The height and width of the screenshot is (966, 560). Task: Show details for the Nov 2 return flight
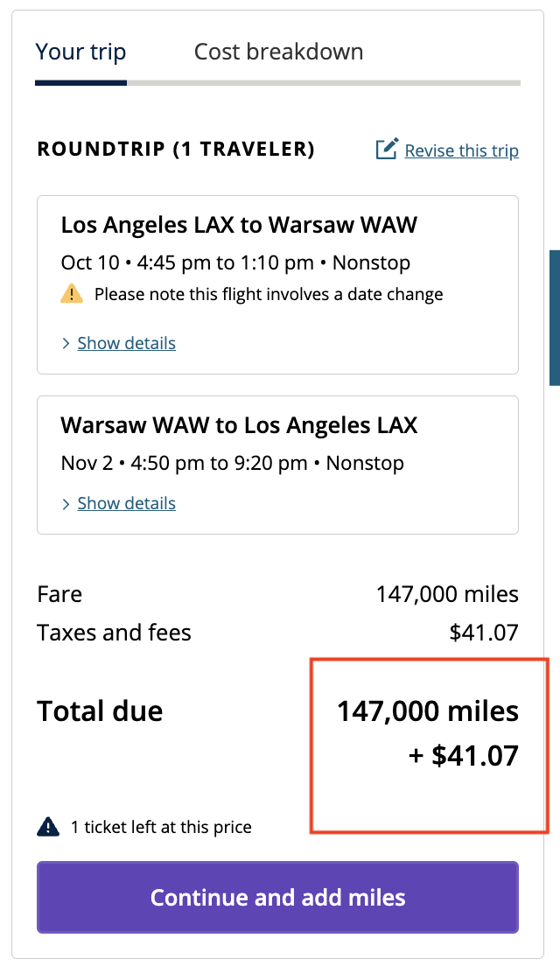pos(126,503)
